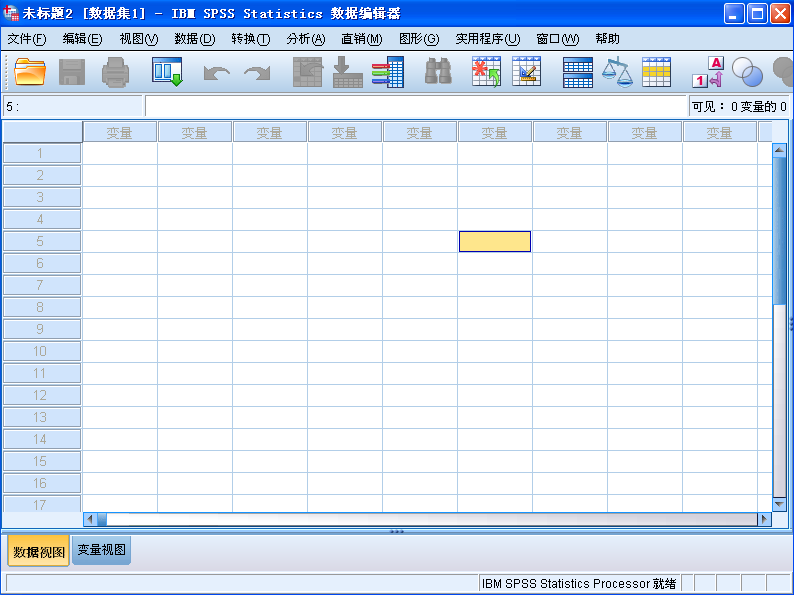Click the IBM SPSS Statistics Processor 就绪 status
The height and width of the screenshot is (595, 794).
(x=579, y=584)
